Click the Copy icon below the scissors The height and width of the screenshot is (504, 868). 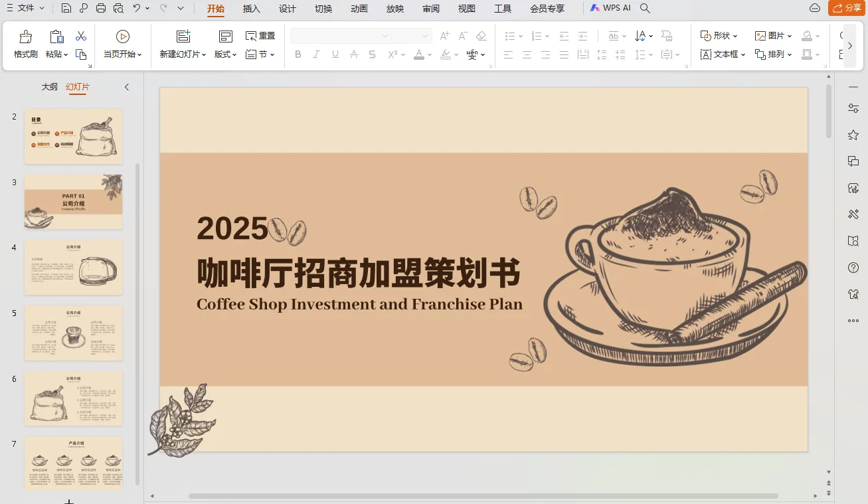tap(81, 54)
